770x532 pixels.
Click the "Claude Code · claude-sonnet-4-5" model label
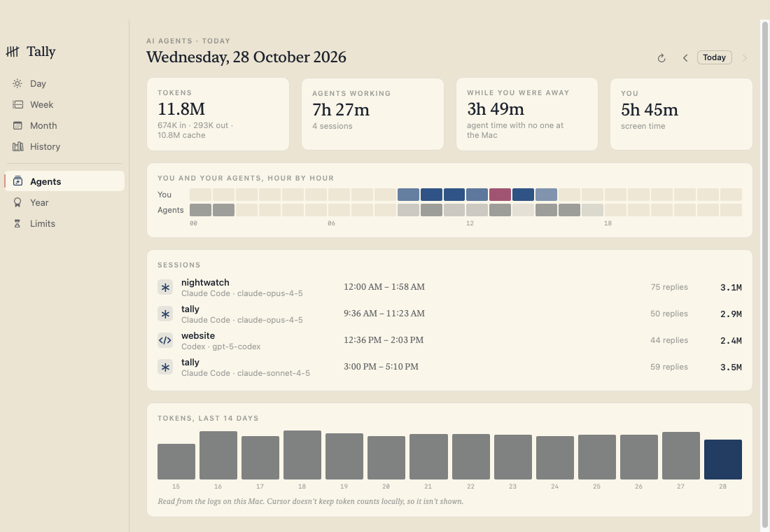click(246, 373)
